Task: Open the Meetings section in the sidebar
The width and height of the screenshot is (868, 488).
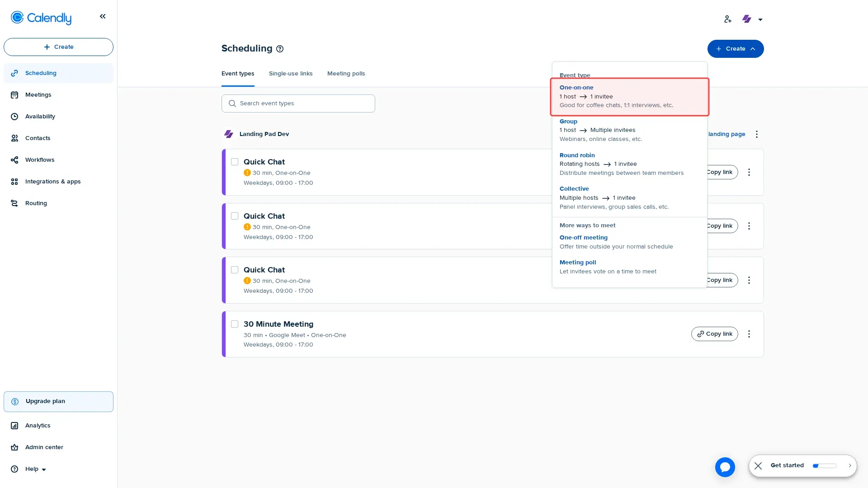Action: tap(38, 94)
